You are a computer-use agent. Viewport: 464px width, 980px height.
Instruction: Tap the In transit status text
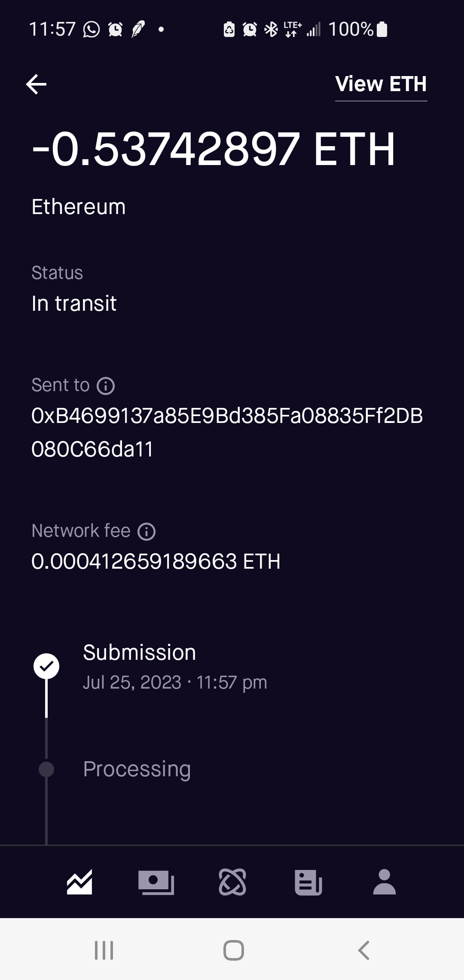pyautogui.click(x=74, y=303)
